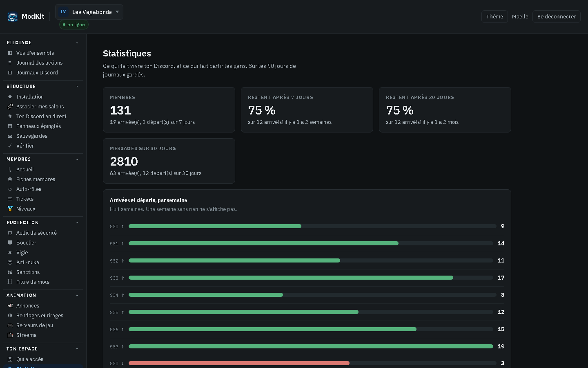Click the Sanctions scales icon
Viewport: 588px width, 368px height.
coord(10,272)
